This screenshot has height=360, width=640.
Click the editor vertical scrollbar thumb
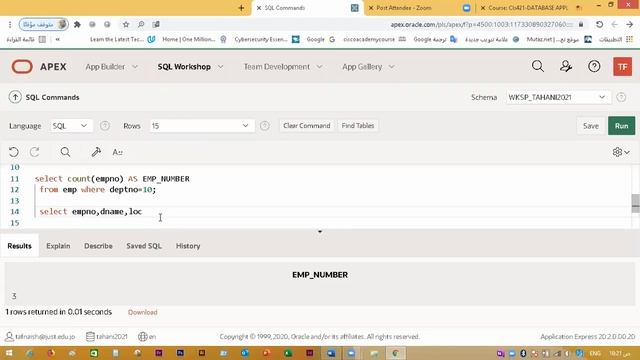636,203
